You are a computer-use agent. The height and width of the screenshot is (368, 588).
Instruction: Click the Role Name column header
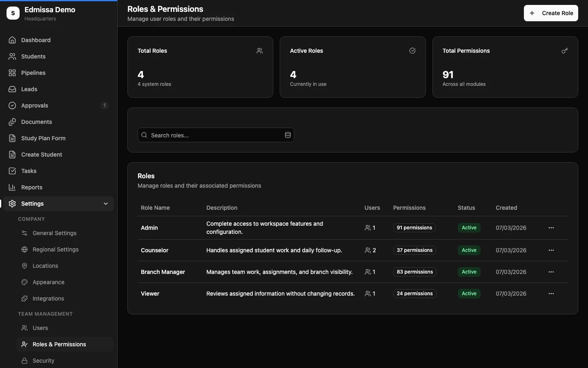155,208
